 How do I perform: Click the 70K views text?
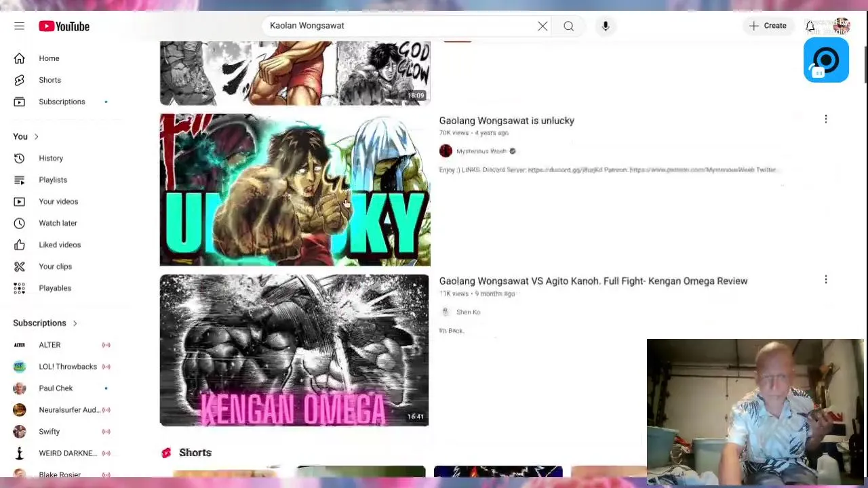454,133
